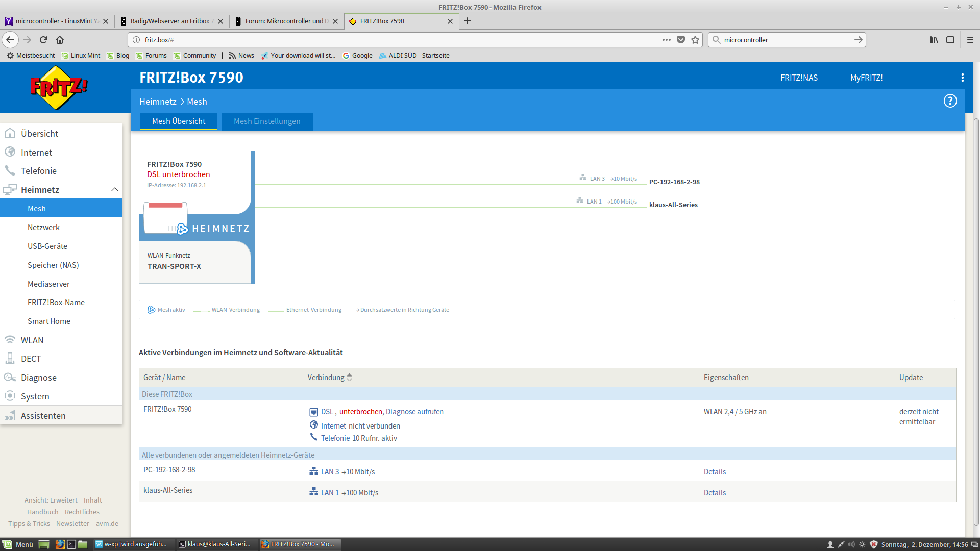Screen dimensions: 980x551
Task: Bookmark this page with the star icon
Action: (x=695, y=40)
